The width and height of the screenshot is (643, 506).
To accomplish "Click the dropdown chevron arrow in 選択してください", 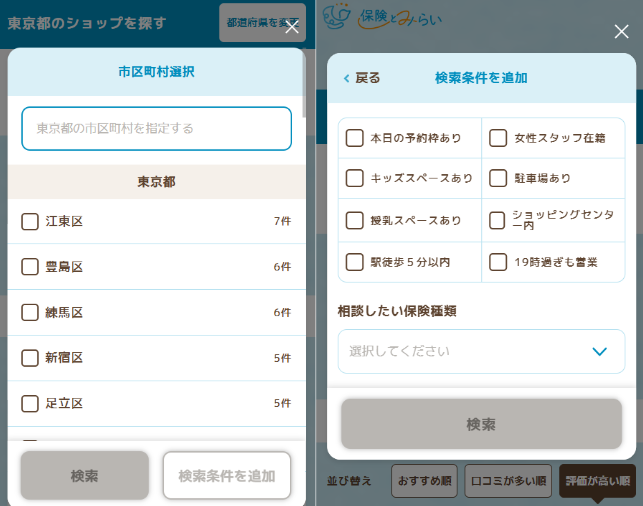I will [600, 351].
